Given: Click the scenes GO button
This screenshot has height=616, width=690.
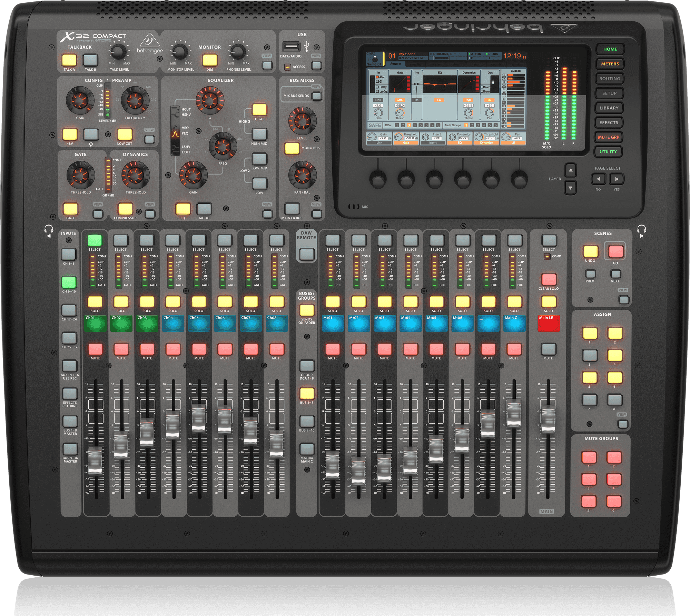Looking at the screenshot, I should coord(615,251).
